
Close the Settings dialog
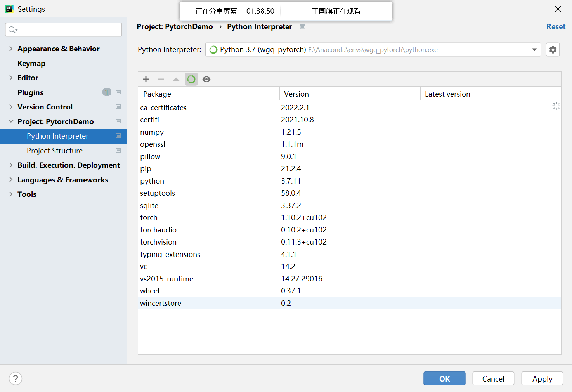(x=558, y=9)
